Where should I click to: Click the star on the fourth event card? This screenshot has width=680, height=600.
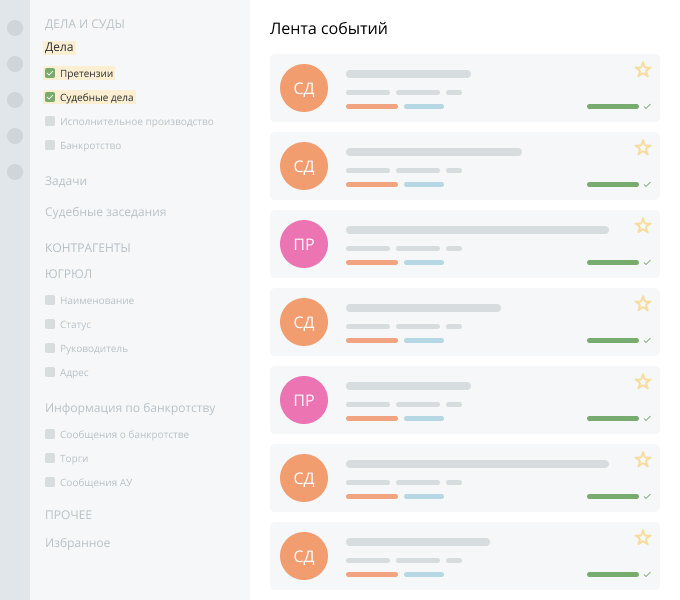pos(643,304)
